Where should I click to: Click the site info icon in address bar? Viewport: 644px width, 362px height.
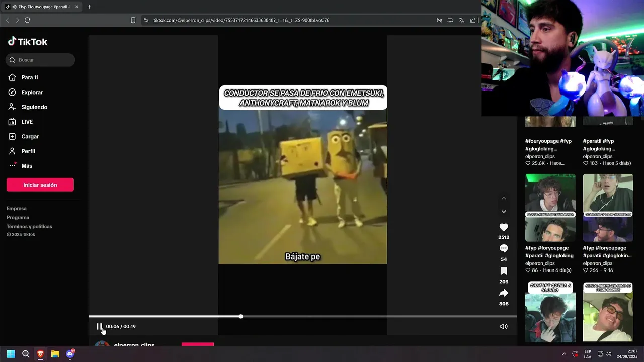146,20
